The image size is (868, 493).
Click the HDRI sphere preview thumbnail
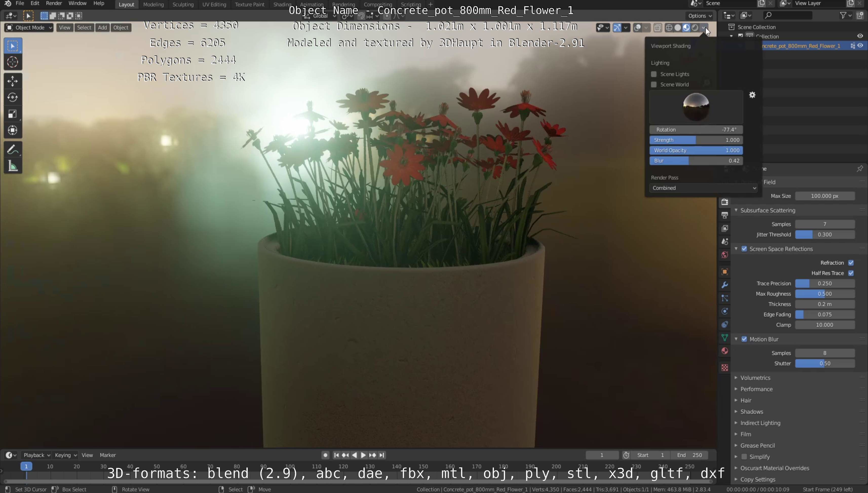click(x=696, y=107)
